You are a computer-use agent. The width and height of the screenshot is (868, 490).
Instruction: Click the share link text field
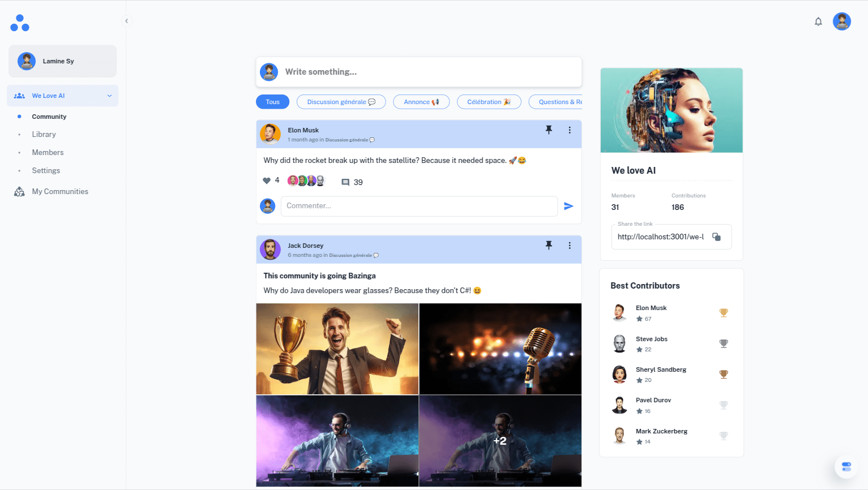(x=661, y=237)
